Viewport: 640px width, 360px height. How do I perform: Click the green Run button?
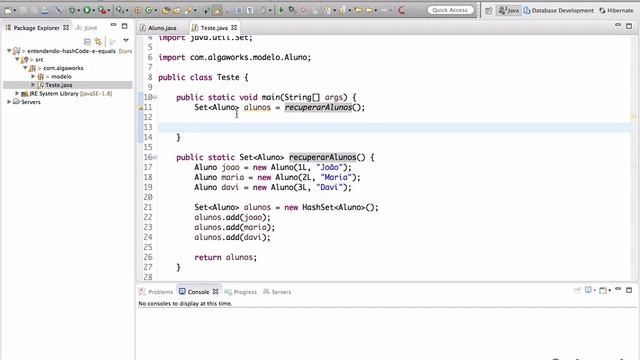pyautogui.click(x=87, y=10)
